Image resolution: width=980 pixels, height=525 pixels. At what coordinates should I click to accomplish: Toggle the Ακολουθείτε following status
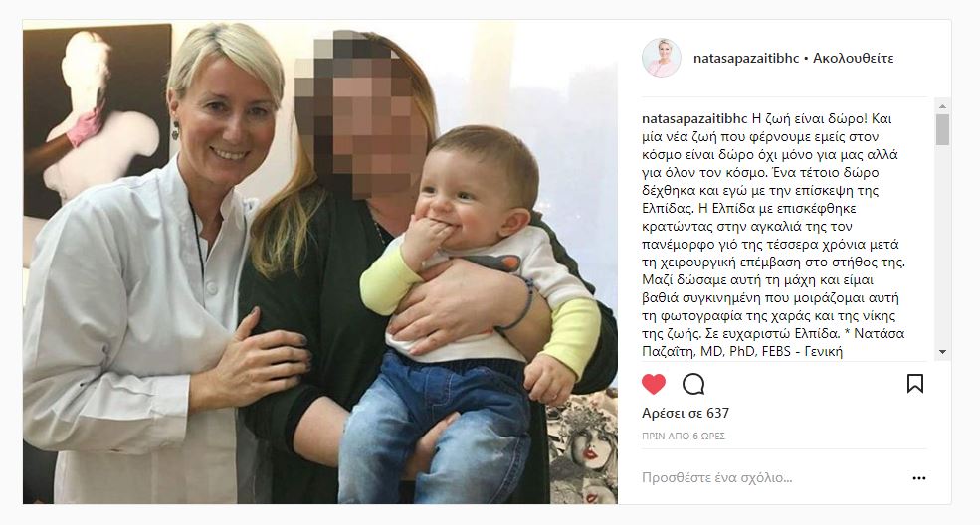click(x=853, y=58)
